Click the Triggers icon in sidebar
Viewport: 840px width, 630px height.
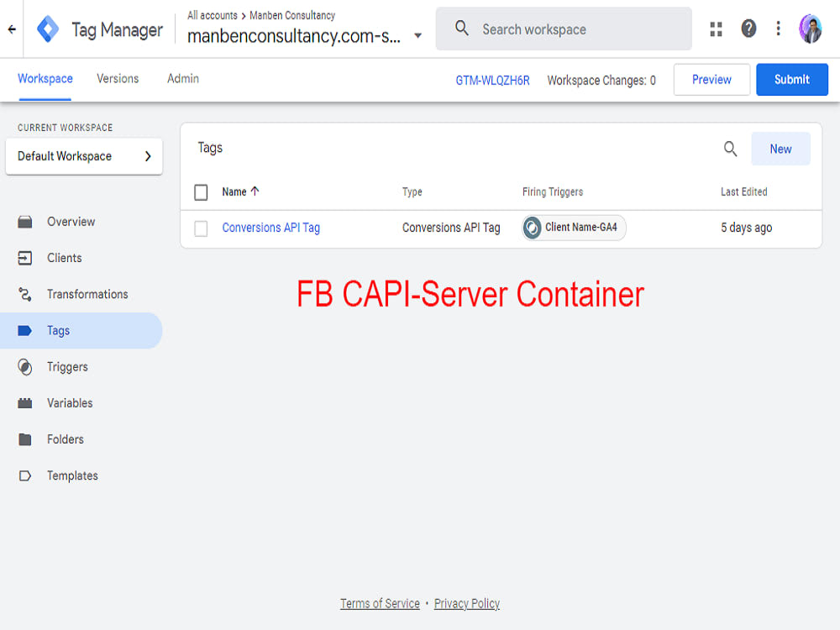(24, 367)
